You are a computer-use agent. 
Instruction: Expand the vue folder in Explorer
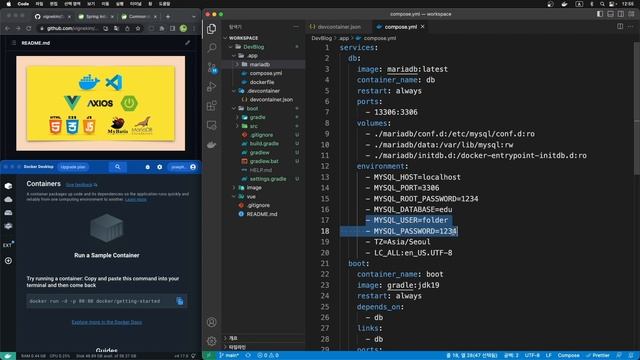[234, 197]
